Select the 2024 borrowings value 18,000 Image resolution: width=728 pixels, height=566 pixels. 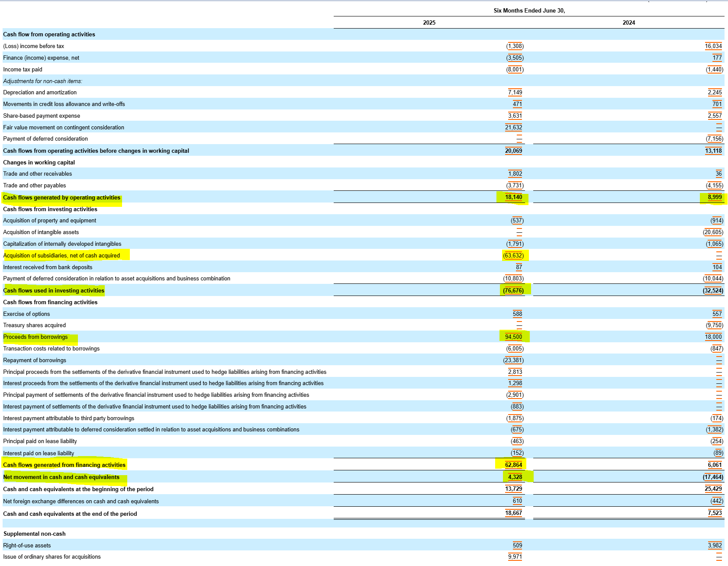pos(713,337)
